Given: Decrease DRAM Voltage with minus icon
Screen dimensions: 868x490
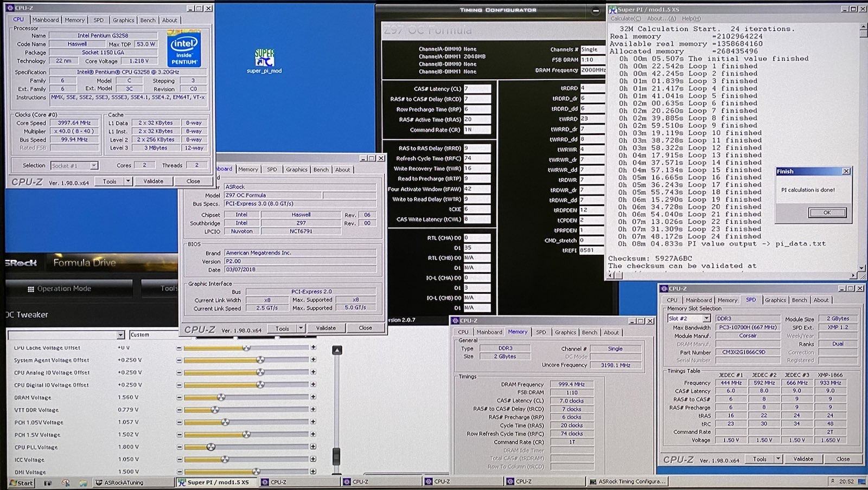Looking at the screenshot, I should pyautogui.click(x=179, y=397).
